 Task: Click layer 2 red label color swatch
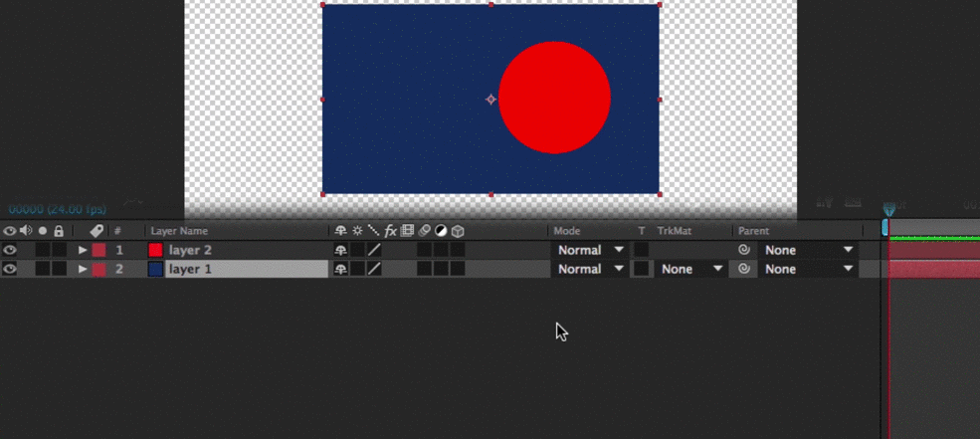pos(98,250)
